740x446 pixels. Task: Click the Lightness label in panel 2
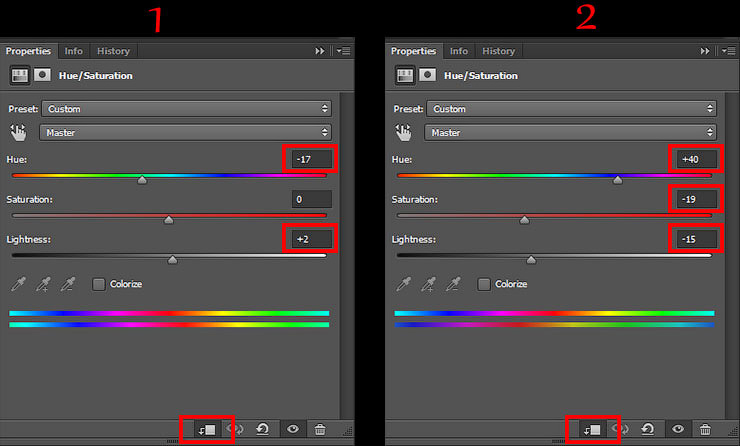click(413, 240)
